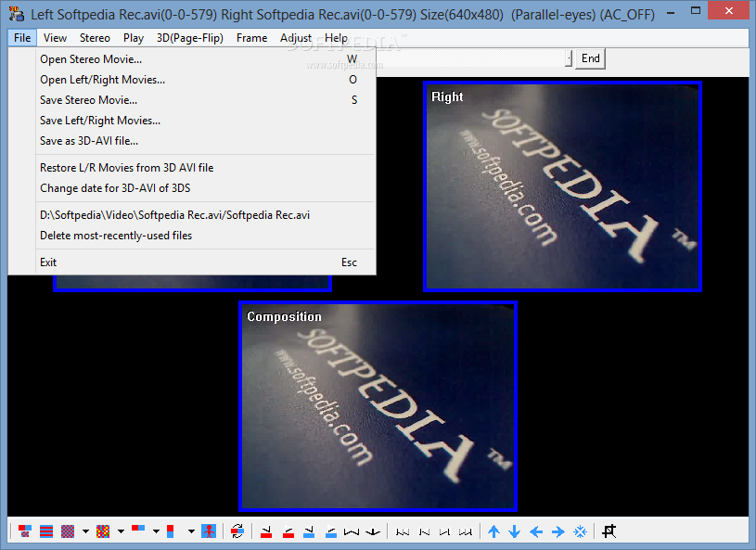Choose Open Left/Right Movies... menu entry
The image size is (756, 550).
point(192,80)
